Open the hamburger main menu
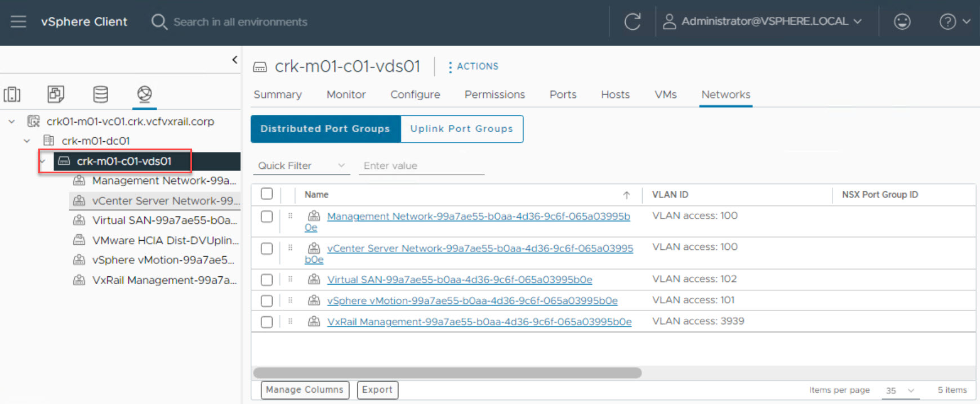 (x=19, y=22)
